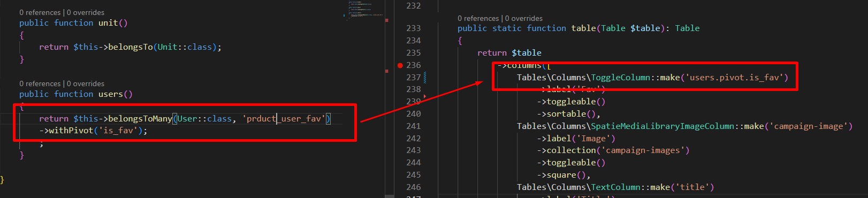
Task: Open '0 references' lens above table function
Action: tap(478, 18)
